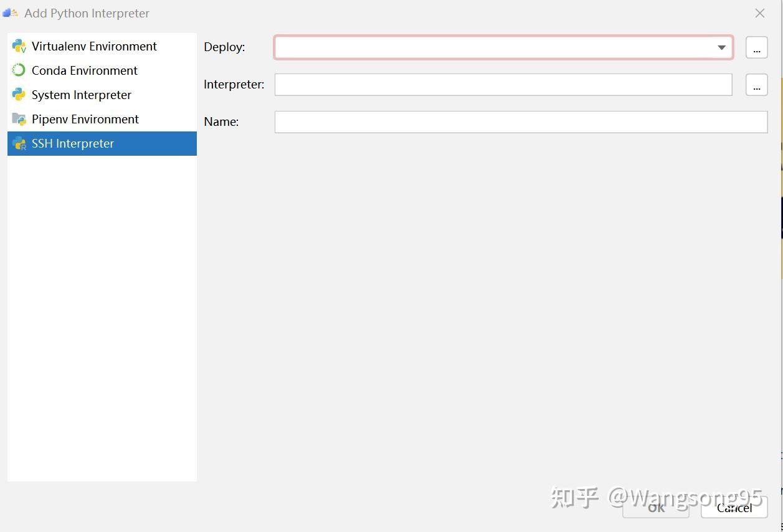
Task: Click the Add Python Interpreter title text
Action: [x=87, y=13]
